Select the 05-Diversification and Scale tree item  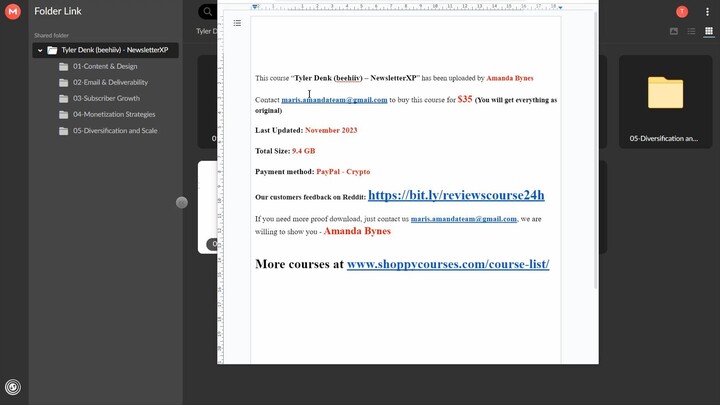(115, 130)
